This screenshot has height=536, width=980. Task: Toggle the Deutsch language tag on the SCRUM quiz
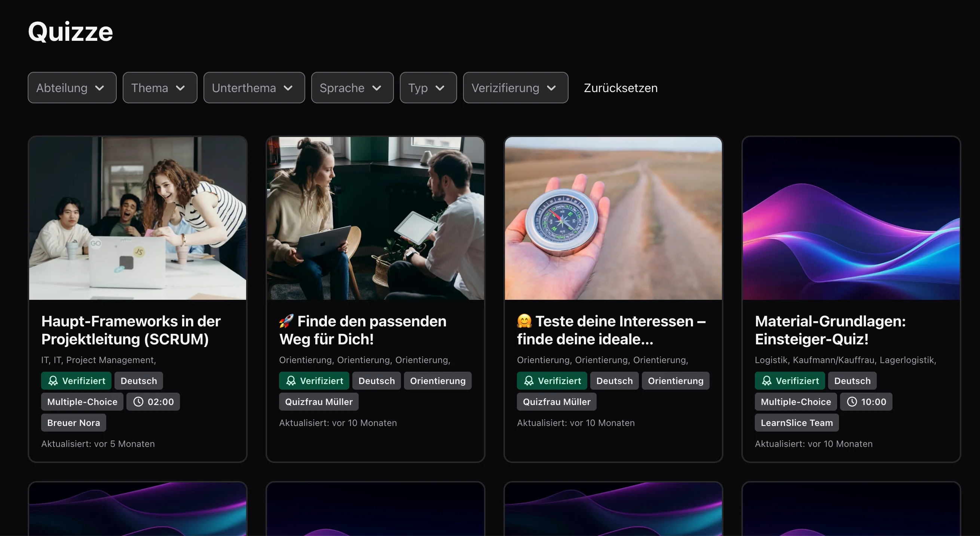[138, 380]
